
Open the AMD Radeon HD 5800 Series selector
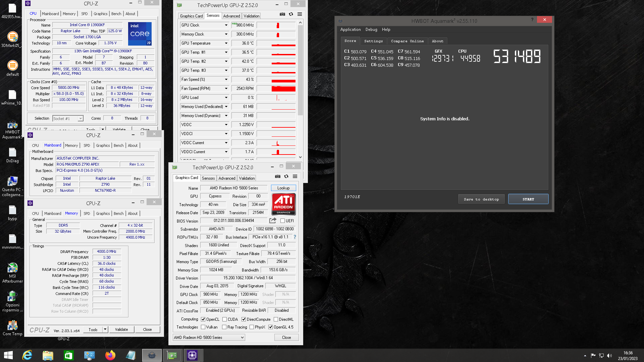point(209,338)
